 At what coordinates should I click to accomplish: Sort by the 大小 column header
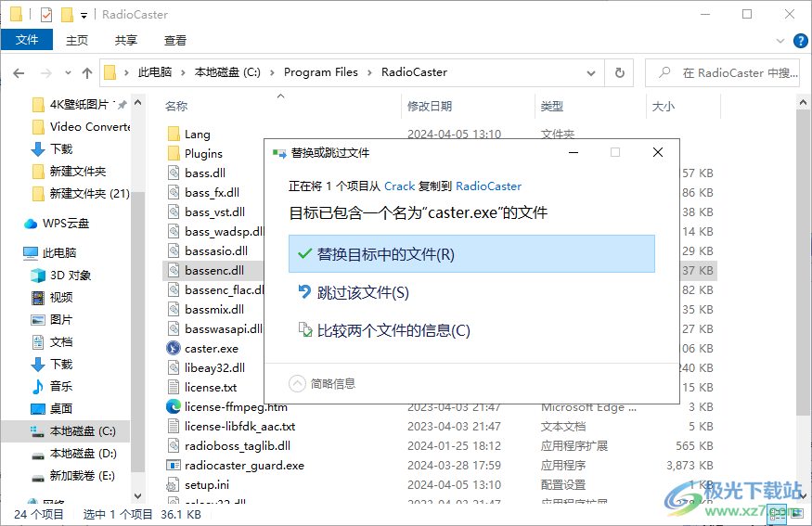pos(663,106)
